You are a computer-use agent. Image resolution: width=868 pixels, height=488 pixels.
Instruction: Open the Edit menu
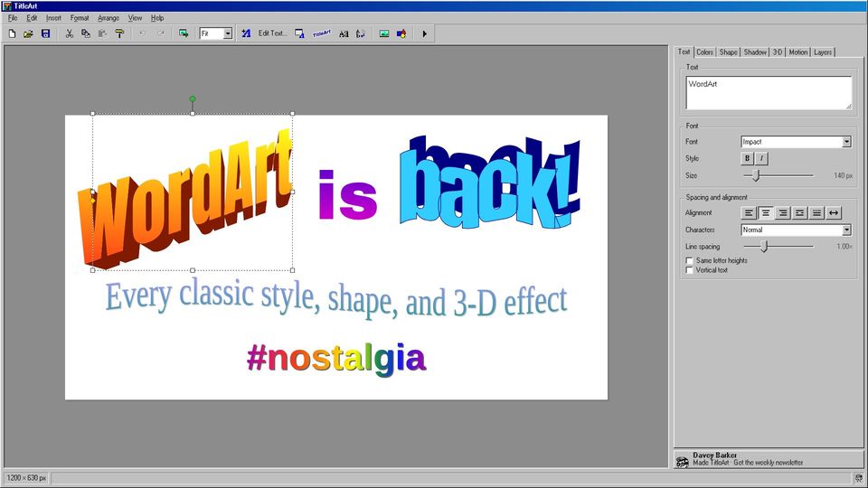tap(33, 18)
